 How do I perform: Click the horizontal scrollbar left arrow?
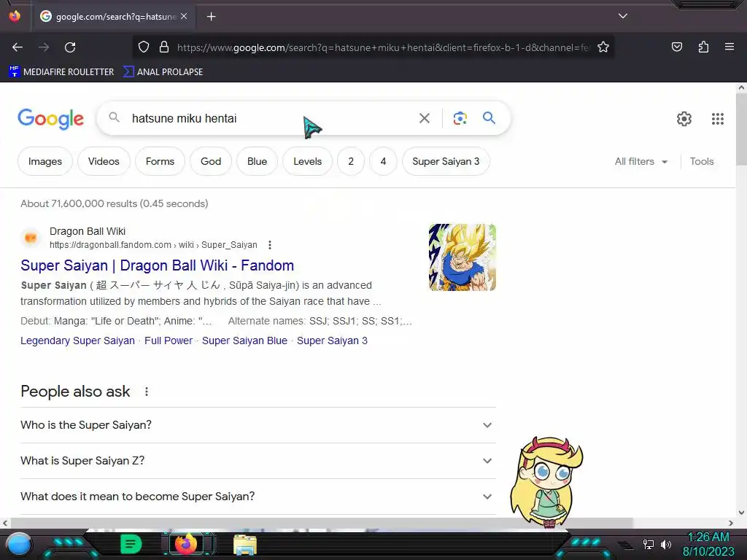5,523
